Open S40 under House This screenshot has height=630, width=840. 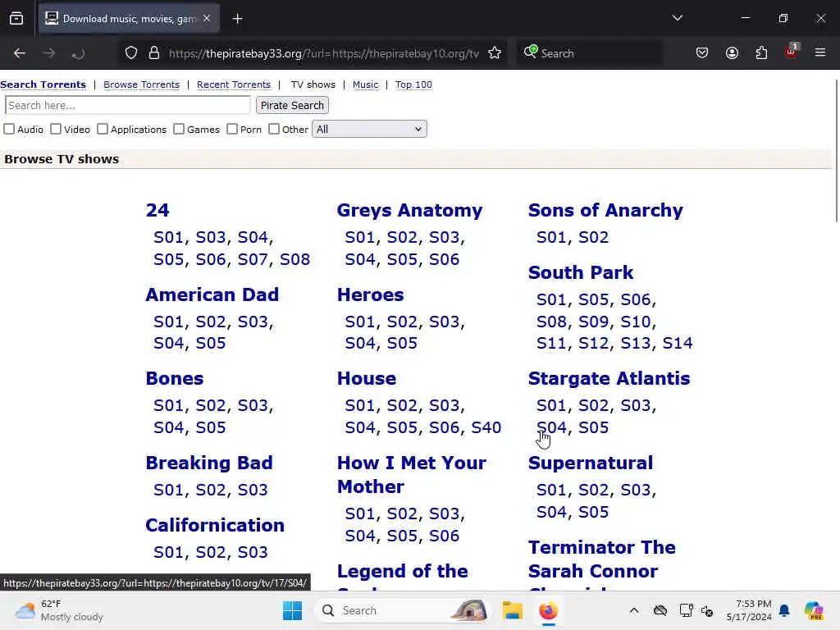point(486,427)
